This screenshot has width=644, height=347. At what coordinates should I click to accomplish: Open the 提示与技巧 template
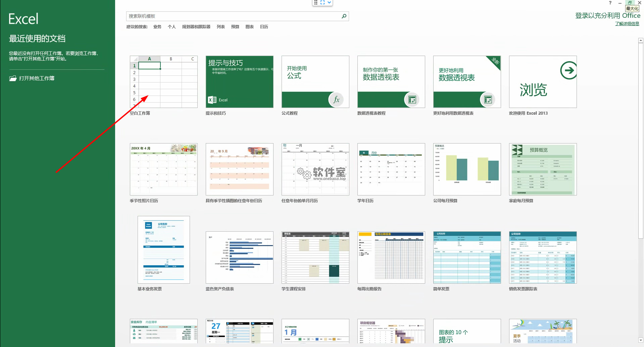click(240, 82)
